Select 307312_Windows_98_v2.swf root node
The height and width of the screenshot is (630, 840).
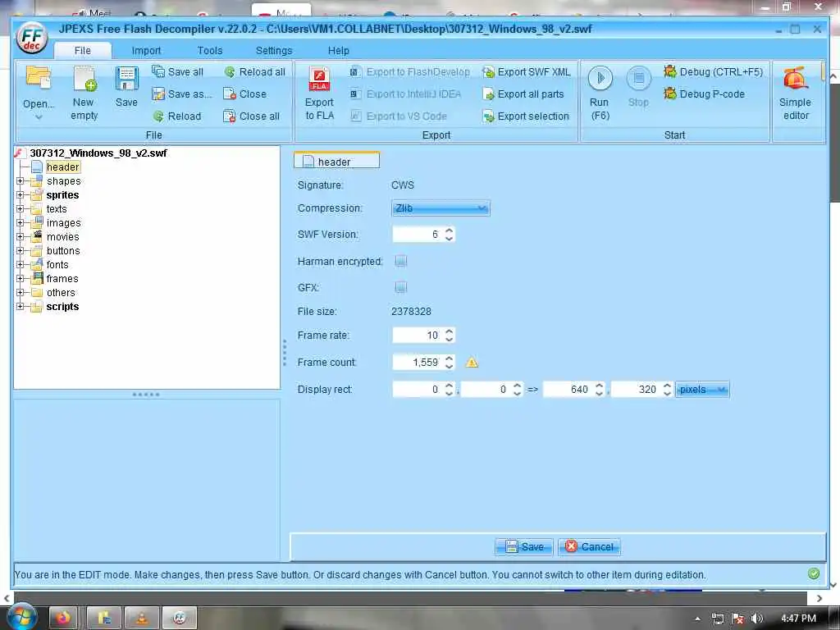(x=98, y=153)
